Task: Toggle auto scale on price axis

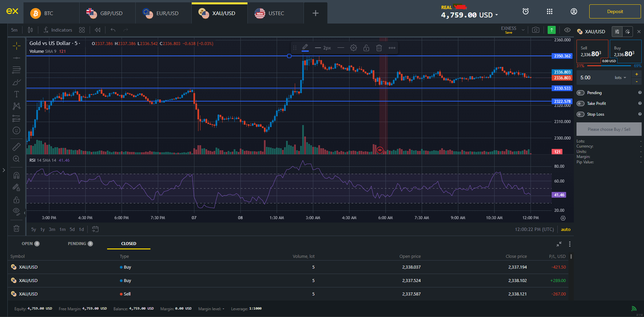Action: (x=566, y=229)
